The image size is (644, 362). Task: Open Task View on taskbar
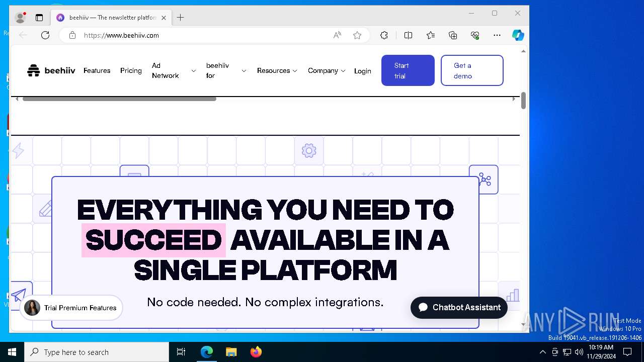click(x=181, y=352)
